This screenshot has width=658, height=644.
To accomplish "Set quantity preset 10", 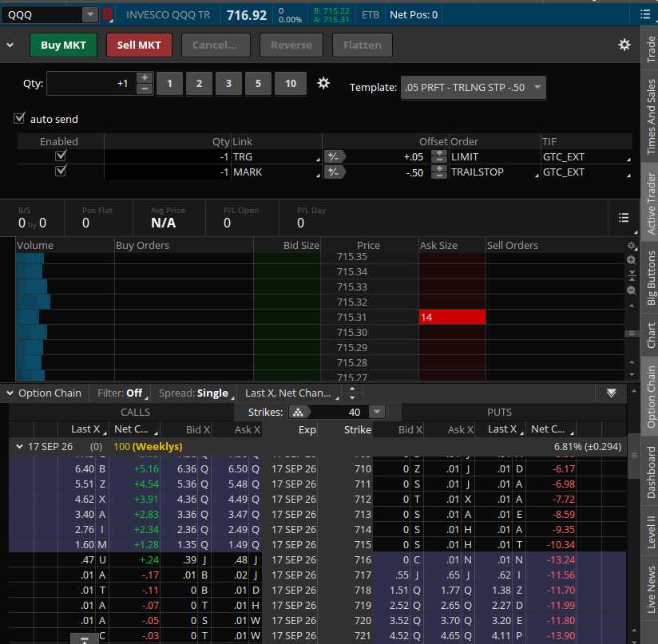I will (x=291, y=84).
